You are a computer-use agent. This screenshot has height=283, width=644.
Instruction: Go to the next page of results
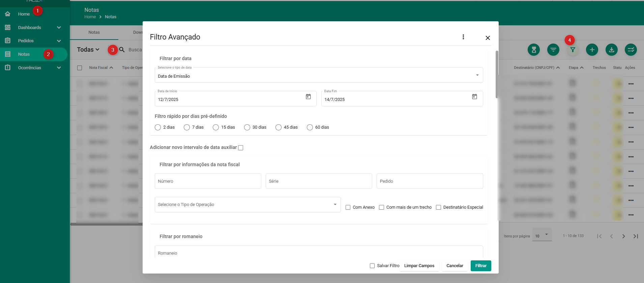[623, 236]
